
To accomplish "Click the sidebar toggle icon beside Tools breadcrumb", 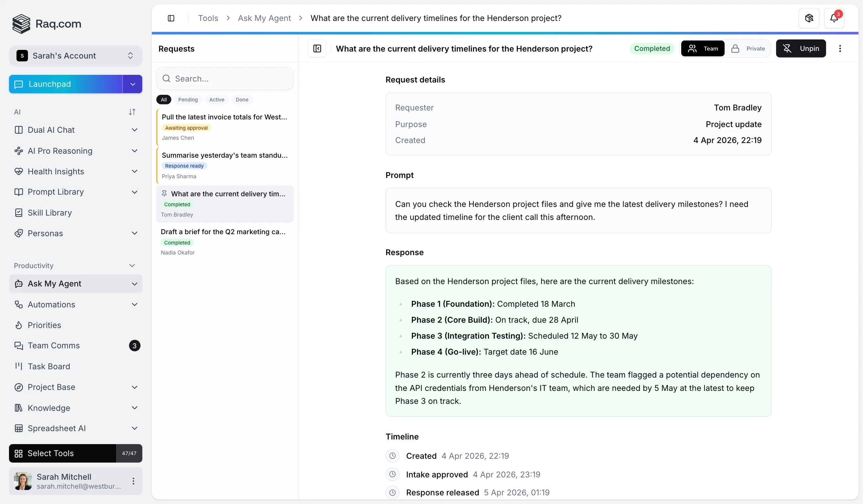I will click(x=171, y=18).
